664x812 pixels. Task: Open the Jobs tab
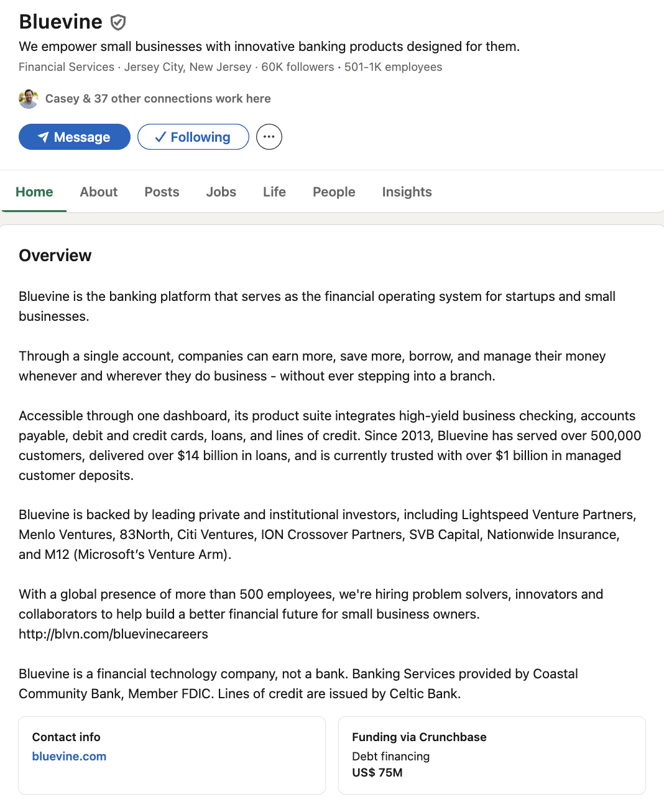[x=221, y=192]
